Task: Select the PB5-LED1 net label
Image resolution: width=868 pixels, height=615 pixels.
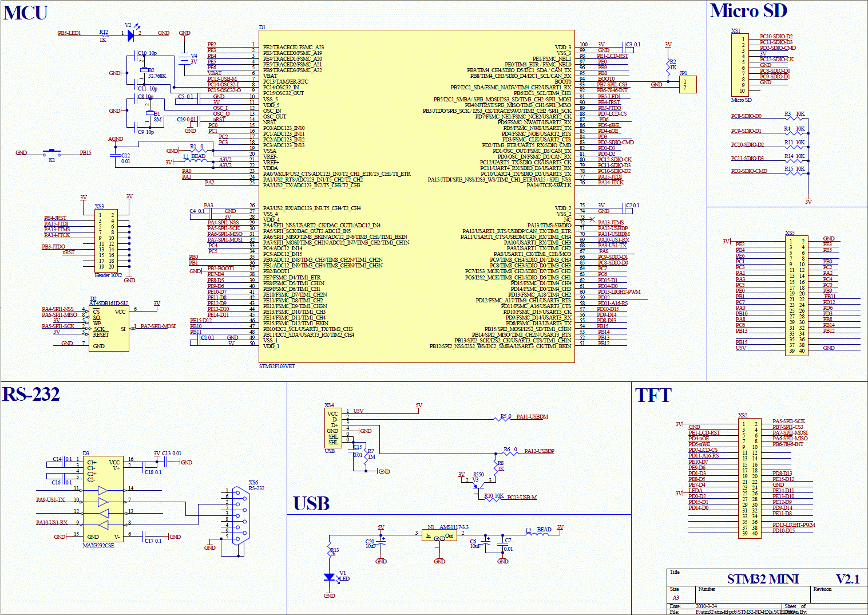Action: tap(69, 33)
